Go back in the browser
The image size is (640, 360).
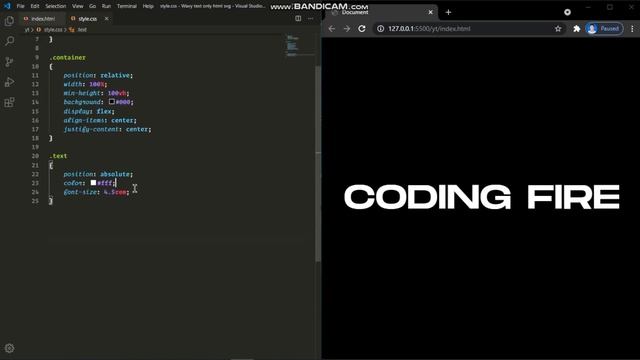click(332, 29)
